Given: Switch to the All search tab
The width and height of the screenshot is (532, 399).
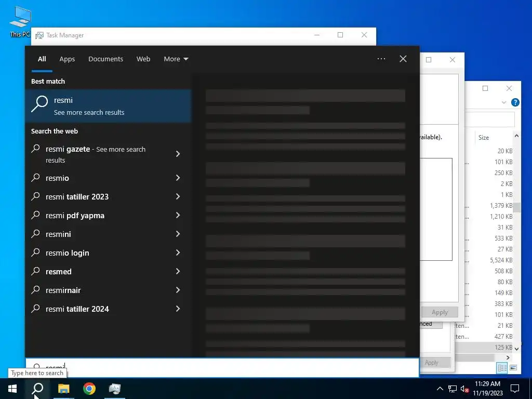Looking at the screenshot, I should click(42, 59).
